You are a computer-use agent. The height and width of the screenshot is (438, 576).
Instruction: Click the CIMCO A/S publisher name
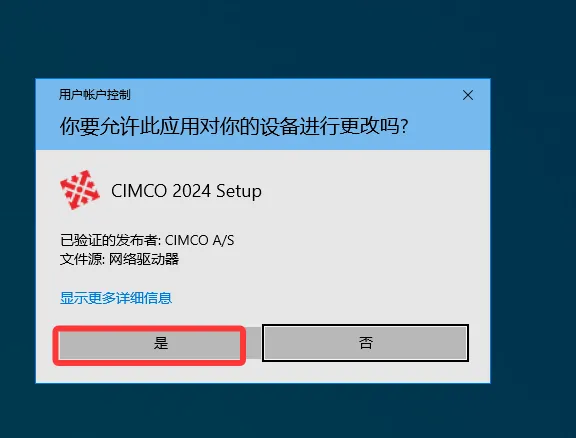(x=199, y=240)
